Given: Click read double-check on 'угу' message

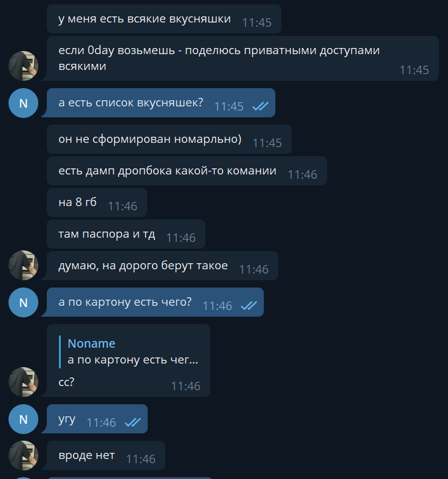Looking at the screenshot, I should (133, 422).
